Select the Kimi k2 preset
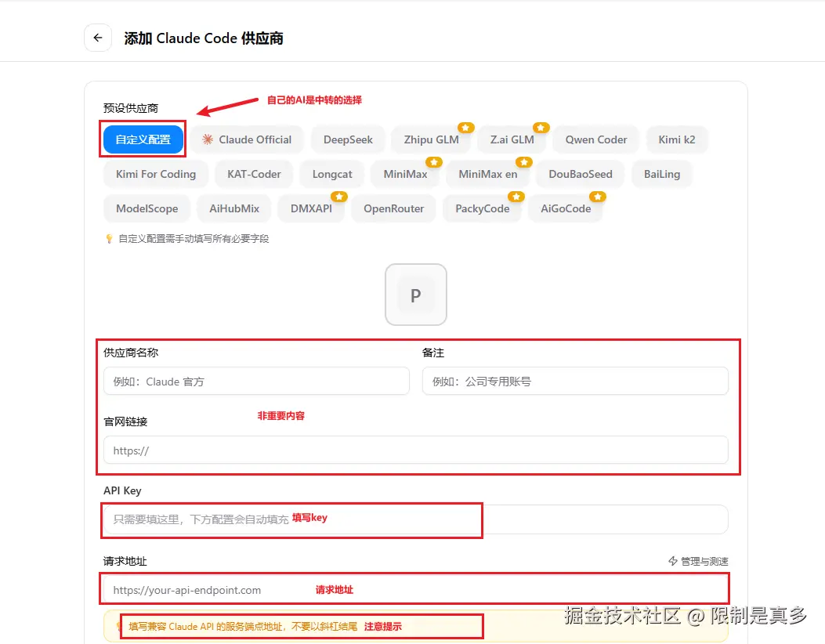Screen dimensions: 825x644 (677, 139)
